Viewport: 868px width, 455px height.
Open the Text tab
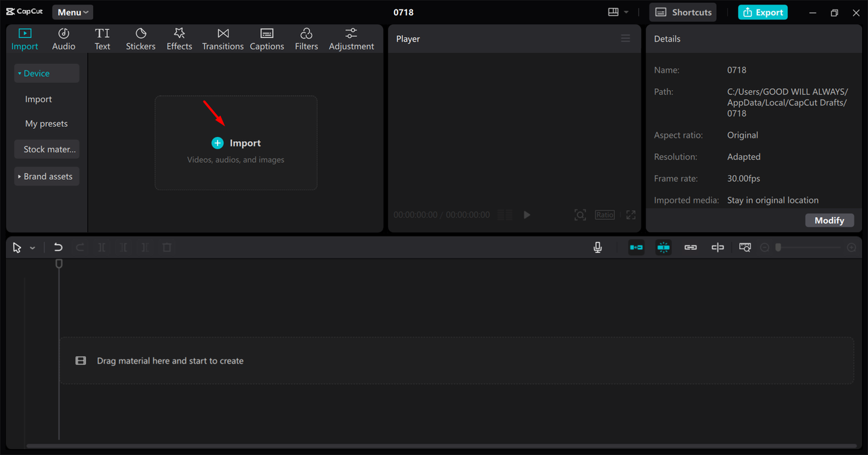[x=102, y=39]
